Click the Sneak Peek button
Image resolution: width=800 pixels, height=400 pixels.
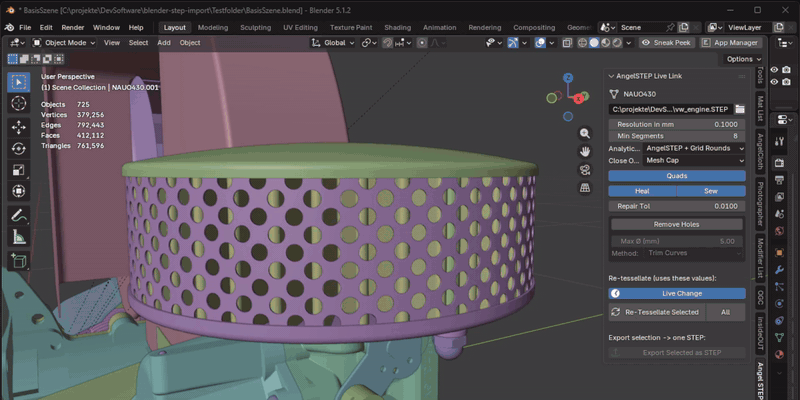(667, 43)
